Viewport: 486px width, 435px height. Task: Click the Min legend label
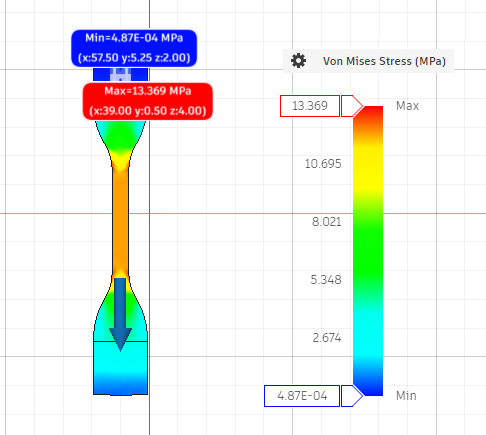click(406, 396)
